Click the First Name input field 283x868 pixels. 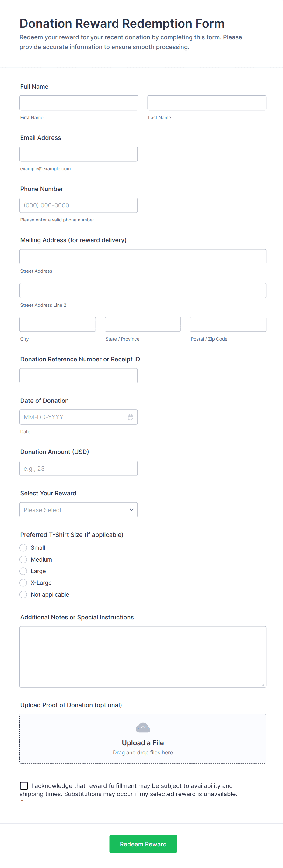(79, 103)
